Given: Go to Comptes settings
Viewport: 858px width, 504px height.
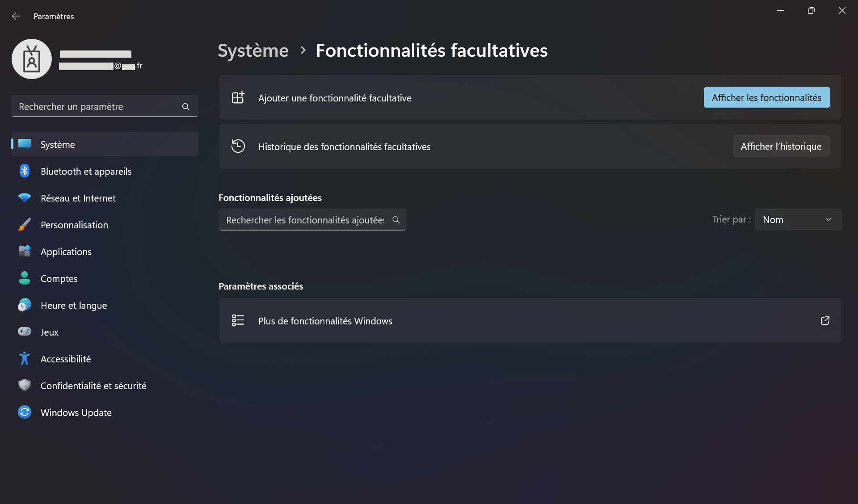Looking at the screenshot, I should [59, 278].
